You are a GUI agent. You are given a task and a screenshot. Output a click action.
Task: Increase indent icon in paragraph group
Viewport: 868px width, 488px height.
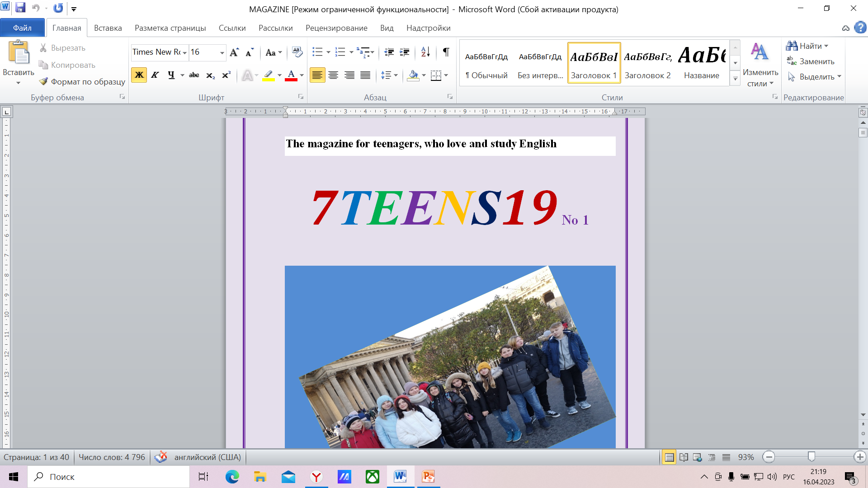(405, 52)
